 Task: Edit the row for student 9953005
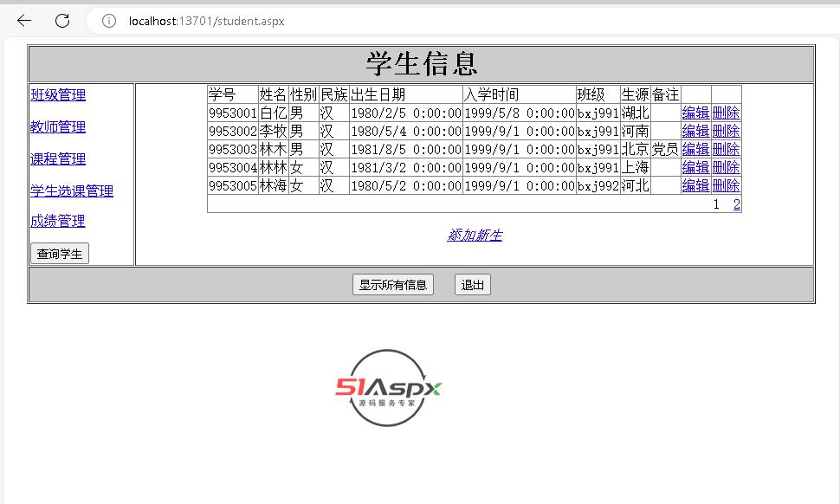pos(695,185)
